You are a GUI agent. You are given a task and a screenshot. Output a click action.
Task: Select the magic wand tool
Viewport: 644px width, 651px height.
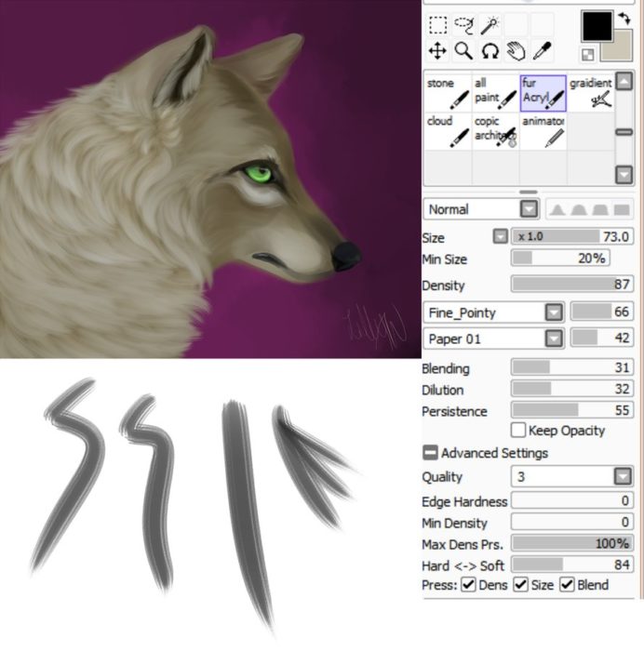click(490, 25)
